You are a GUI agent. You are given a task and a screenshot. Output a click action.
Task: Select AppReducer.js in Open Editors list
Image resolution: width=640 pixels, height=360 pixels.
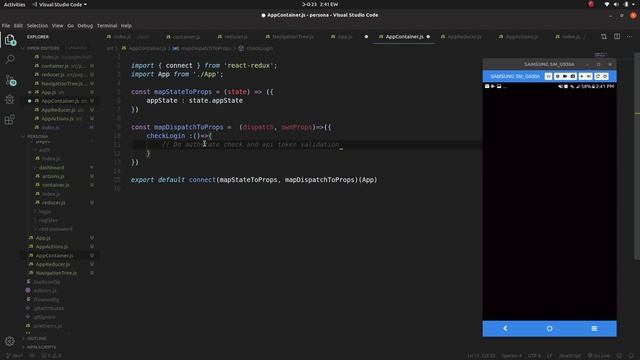pyautogui.click(x=58, y=110)
